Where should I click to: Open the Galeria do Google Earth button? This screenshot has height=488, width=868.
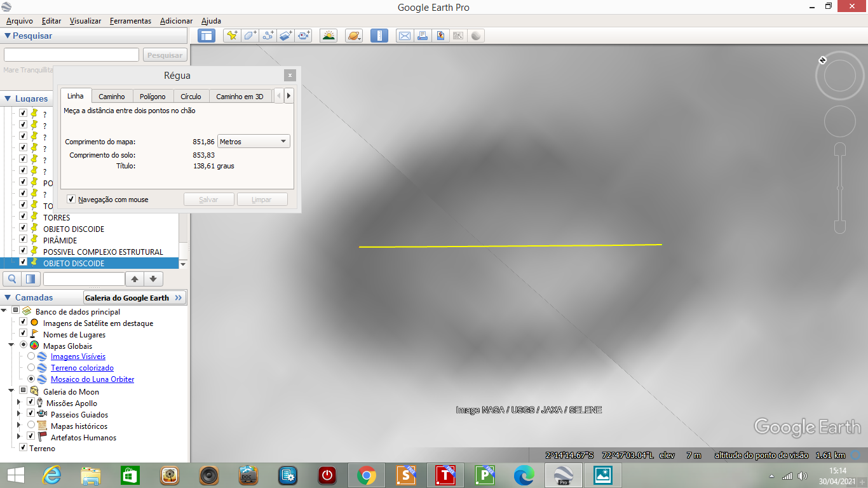pyautogui.click(x=135, y=297)
